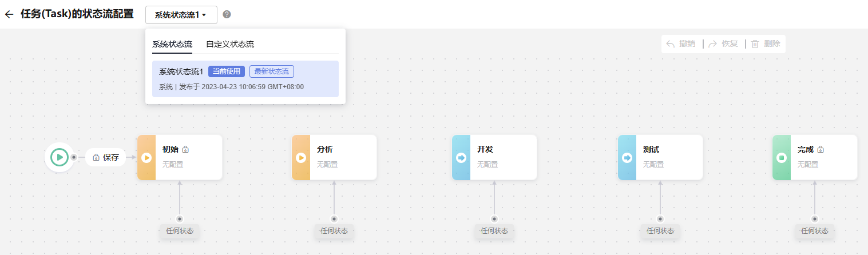The height and width of the screenshot is (255, 868).
Task: Click the lock icon beside 初始
Action: (185, 150)
